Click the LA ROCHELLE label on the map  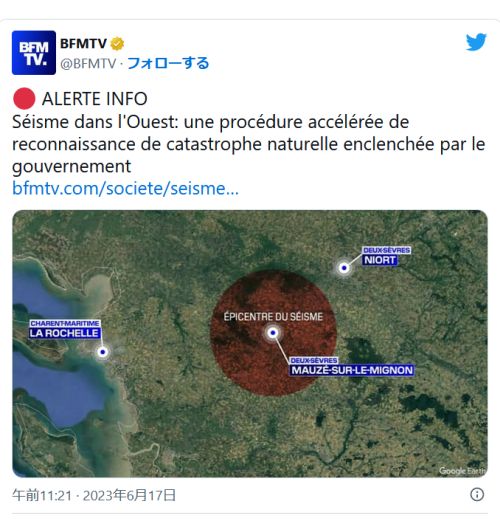pyautogui.click(x=64, y=333)
